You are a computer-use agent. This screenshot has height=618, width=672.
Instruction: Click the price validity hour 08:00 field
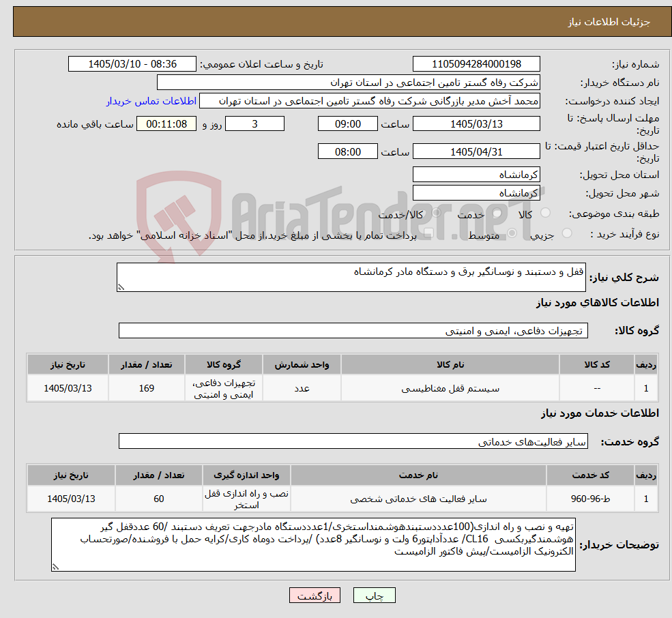click(x=347, y=151)
